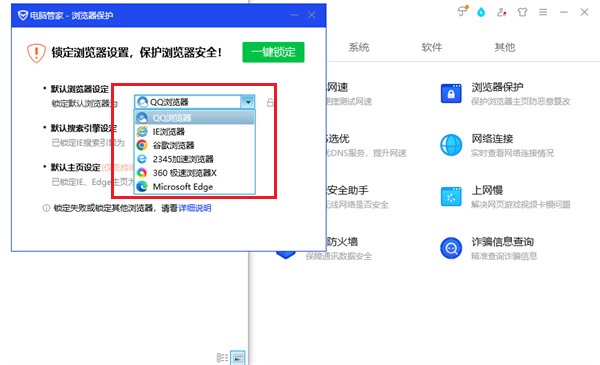Pick Microsoft Edge from the list
Viewport: 600px width, 365px height.
click(195, 187)
